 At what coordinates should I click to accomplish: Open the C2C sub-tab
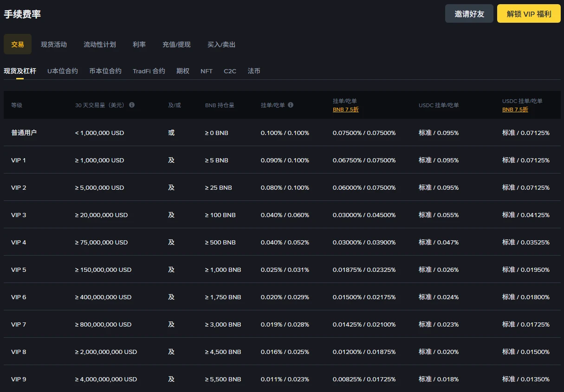[x=230, y=71]
